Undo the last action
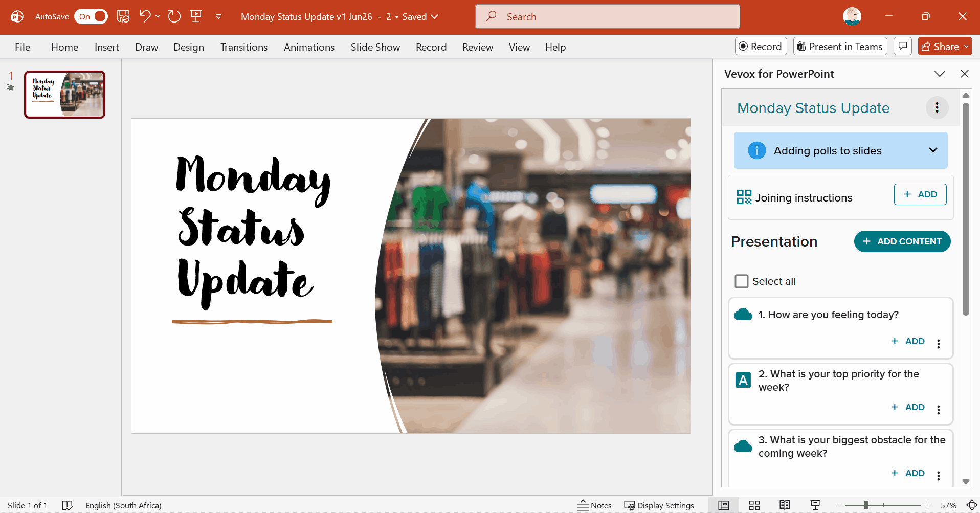Screen dimensions: 980x513 [145, 16]
